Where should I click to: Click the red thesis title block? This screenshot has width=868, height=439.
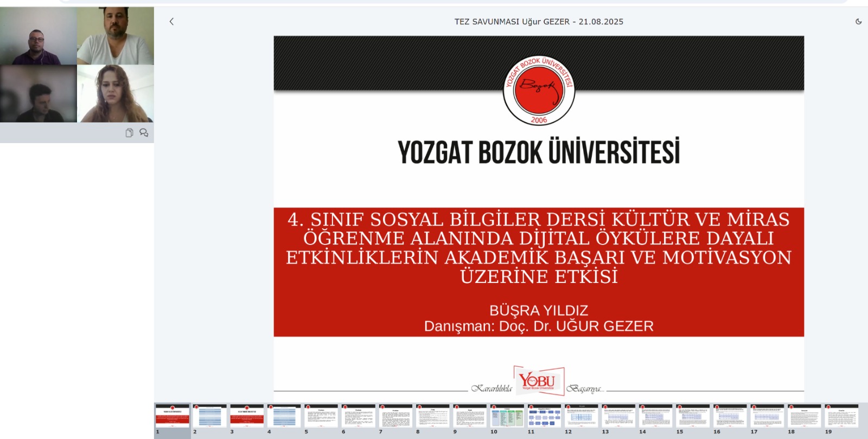coord(539,272)
